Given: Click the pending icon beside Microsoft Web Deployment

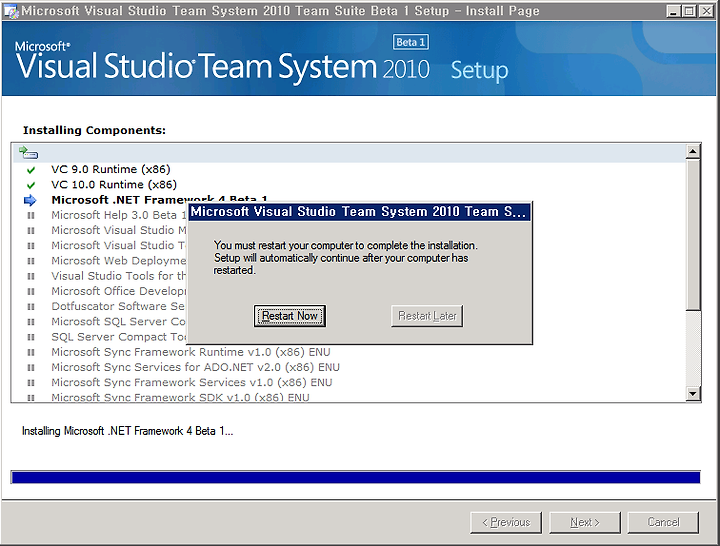Looking at the screenshot, I should 31,261.
